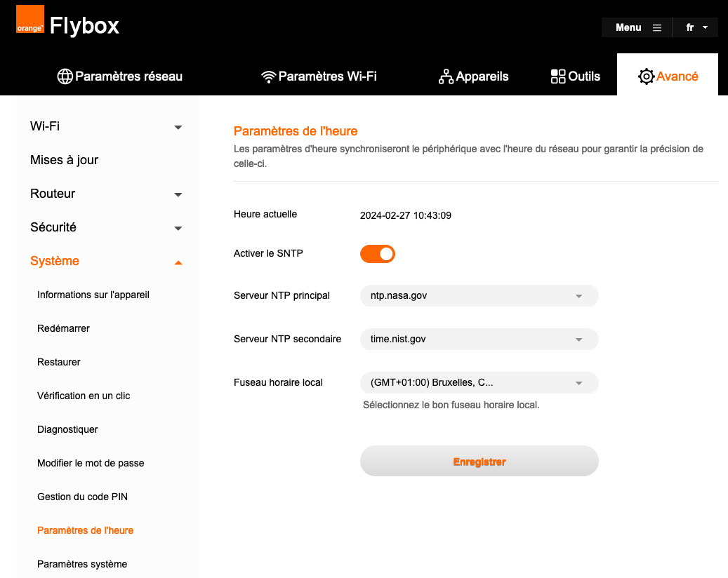This screenshot has height=578, width=728.
Task: Open the Serveur NTP principal dropdown
Action: pyautogui.click(x=479, y=296)
